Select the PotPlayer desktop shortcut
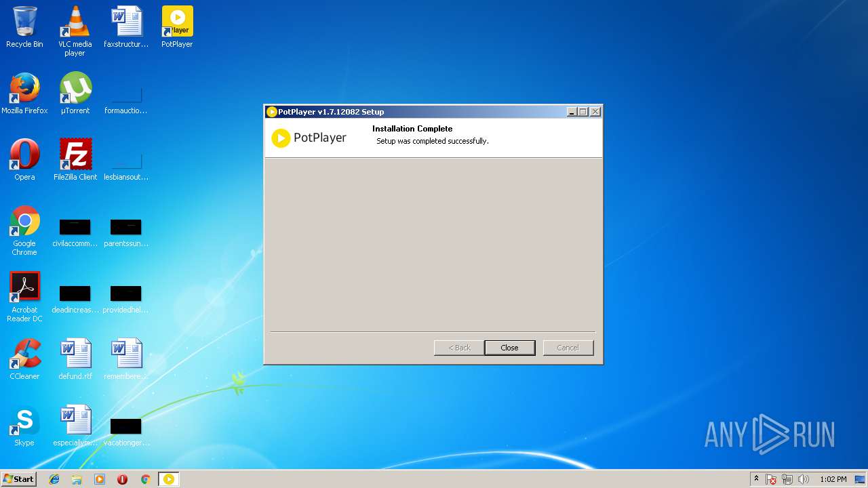868x488 pixels. click(177, 27)
